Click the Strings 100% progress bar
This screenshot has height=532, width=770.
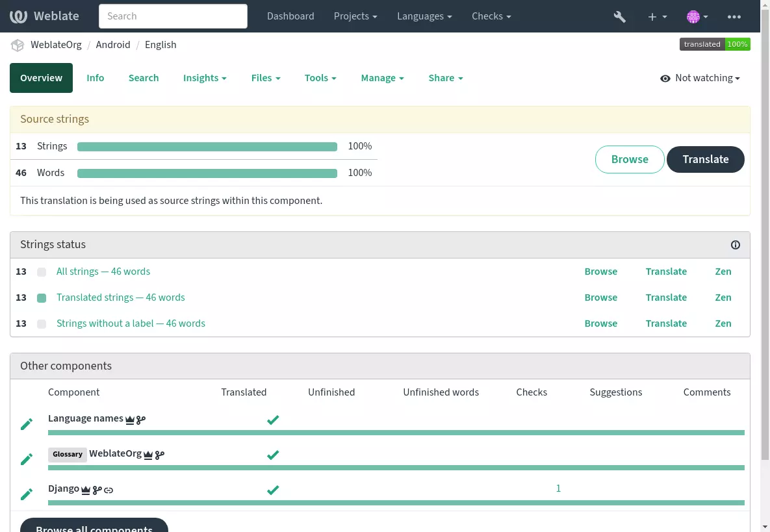(207, 147)
